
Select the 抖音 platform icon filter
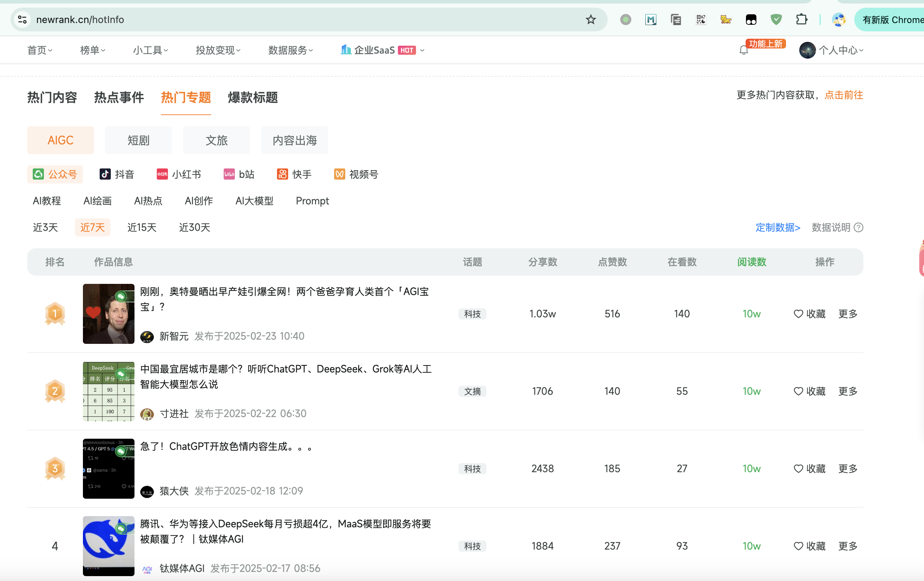[105, 174]
